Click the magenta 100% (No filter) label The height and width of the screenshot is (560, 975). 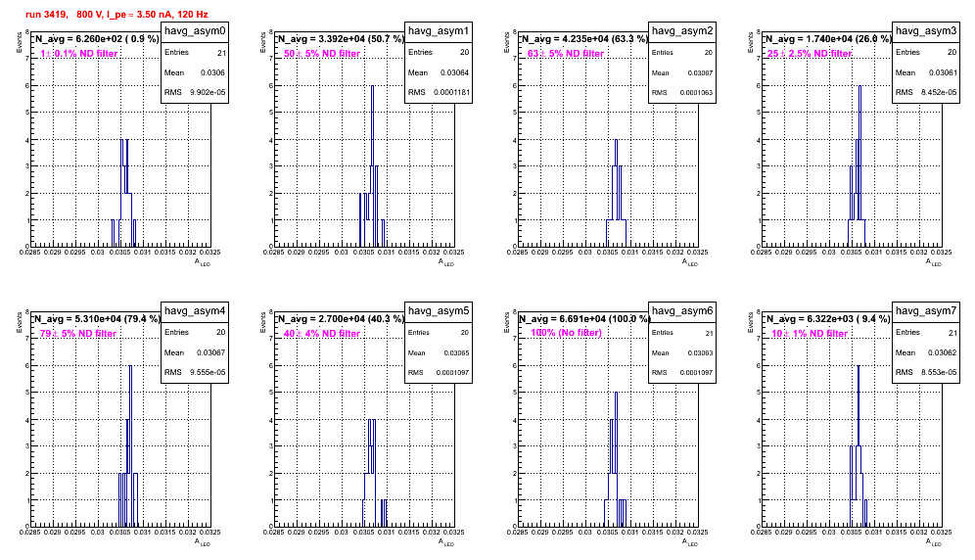(x=566, y=333)
